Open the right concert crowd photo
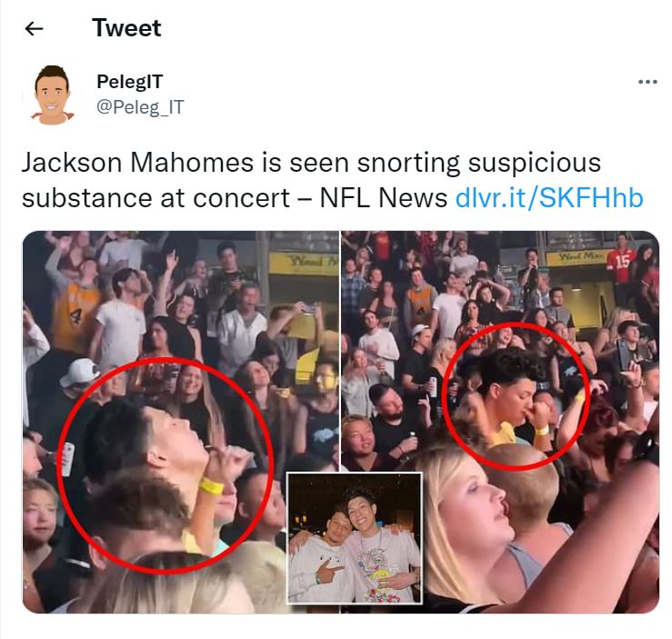Screen dimensions: 672x639 500,422
